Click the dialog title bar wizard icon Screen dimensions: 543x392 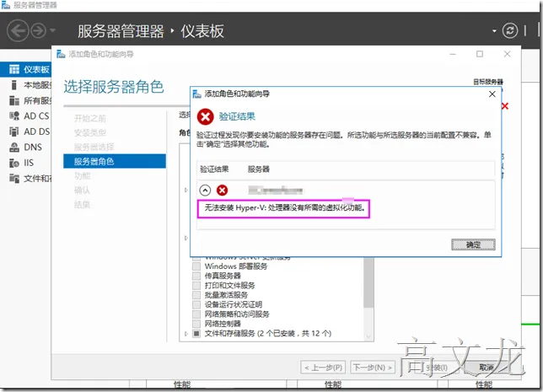[196, 94]
